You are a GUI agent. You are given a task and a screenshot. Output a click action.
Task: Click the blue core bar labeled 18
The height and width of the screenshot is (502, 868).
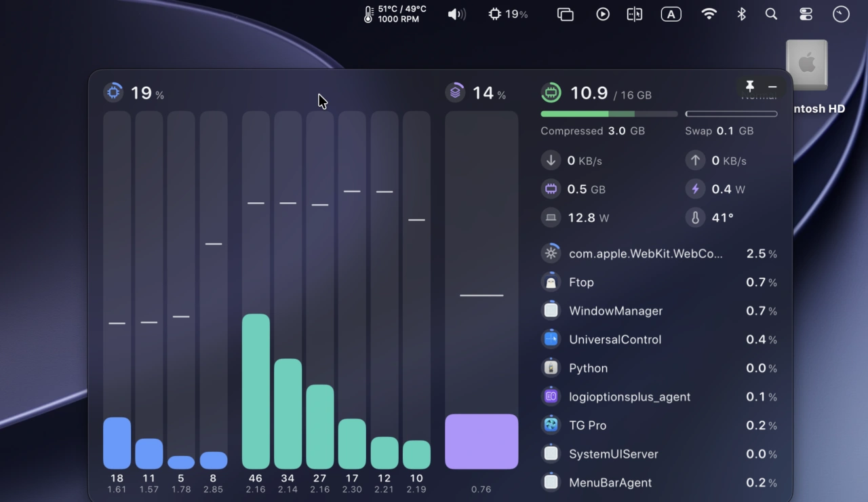(117, 443)
